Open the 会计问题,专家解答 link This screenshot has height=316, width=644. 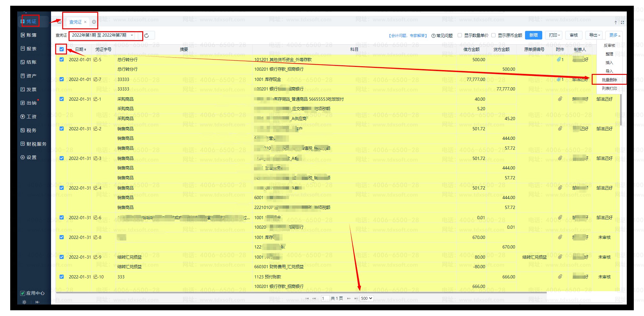coord(408,36)
